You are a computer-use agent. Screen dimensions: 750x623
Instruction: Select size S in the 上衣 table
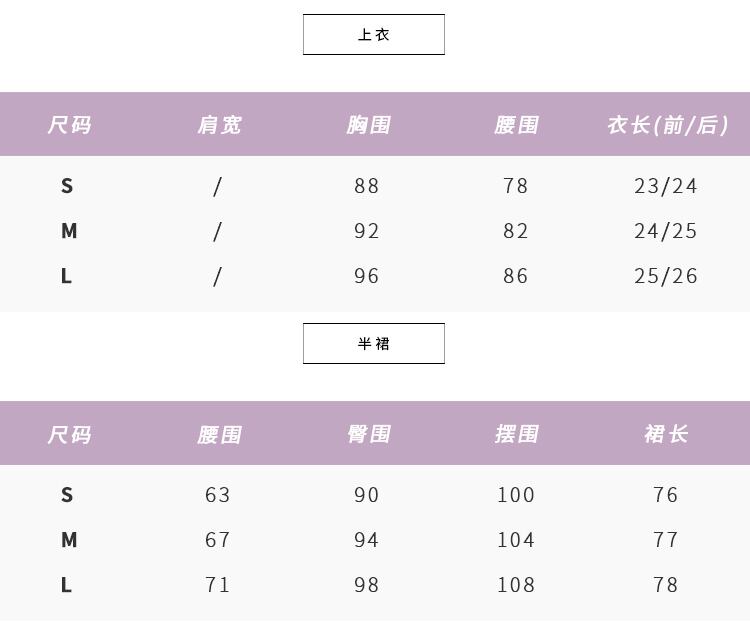coord(67,186)
